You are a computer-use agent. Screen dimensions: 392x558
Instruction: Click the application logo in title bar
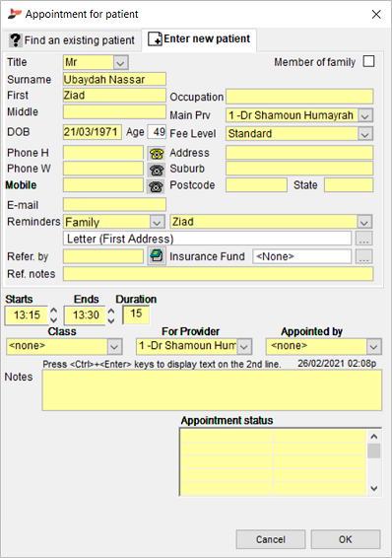pos(14,14)
